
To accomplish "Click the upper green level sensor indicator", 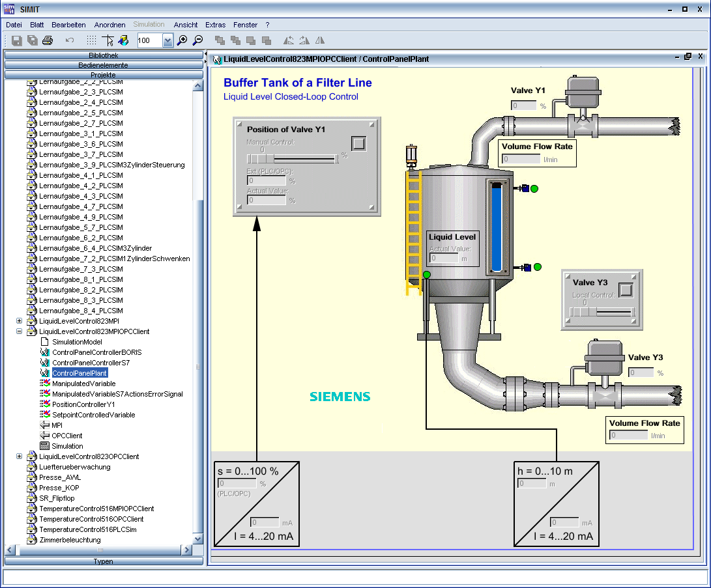I will coord(534,189).
